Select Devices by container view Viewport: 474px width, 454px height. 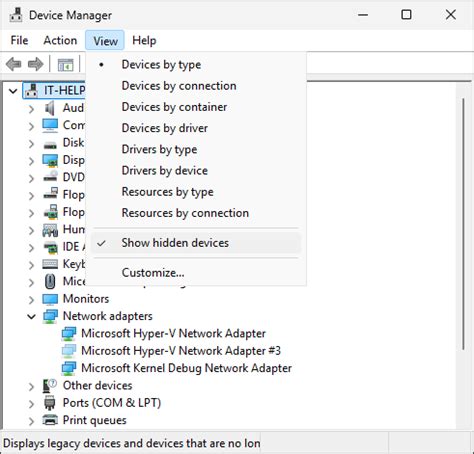tap(196, 107)
